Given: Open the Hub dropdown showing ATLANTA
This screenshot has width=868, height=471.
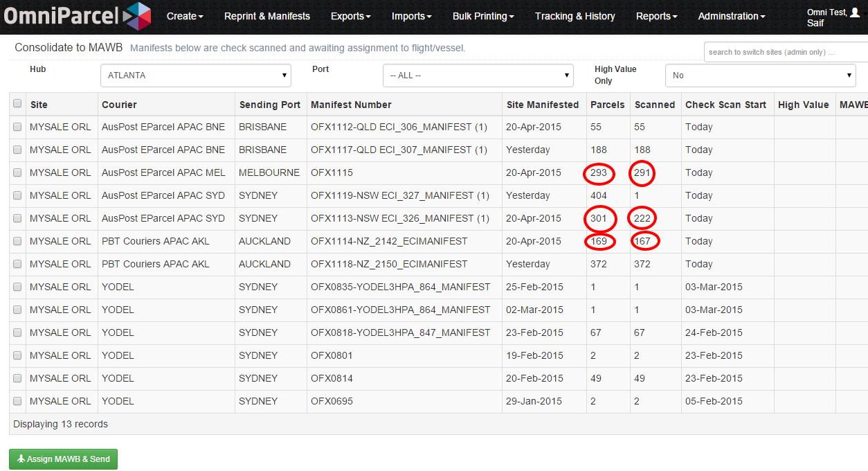Looking at the screenshot, I should [196, 75].
